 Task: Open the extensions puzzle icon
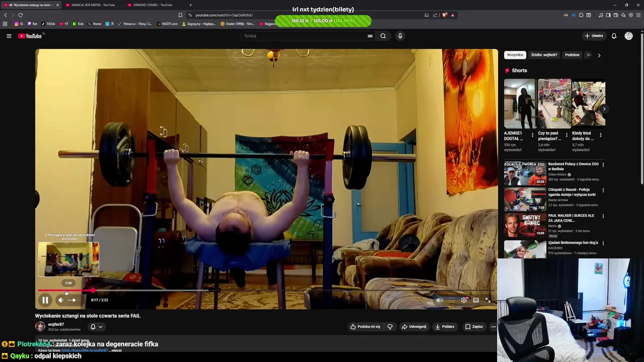(581, 15)
